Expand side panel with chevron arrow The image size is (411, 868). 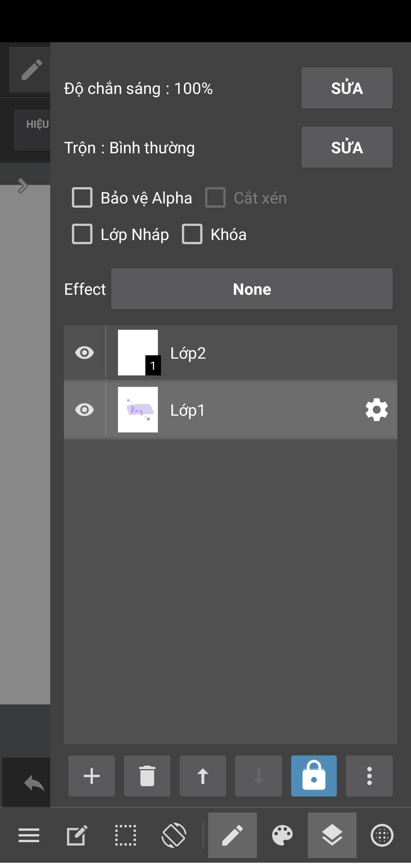point(23,185)
